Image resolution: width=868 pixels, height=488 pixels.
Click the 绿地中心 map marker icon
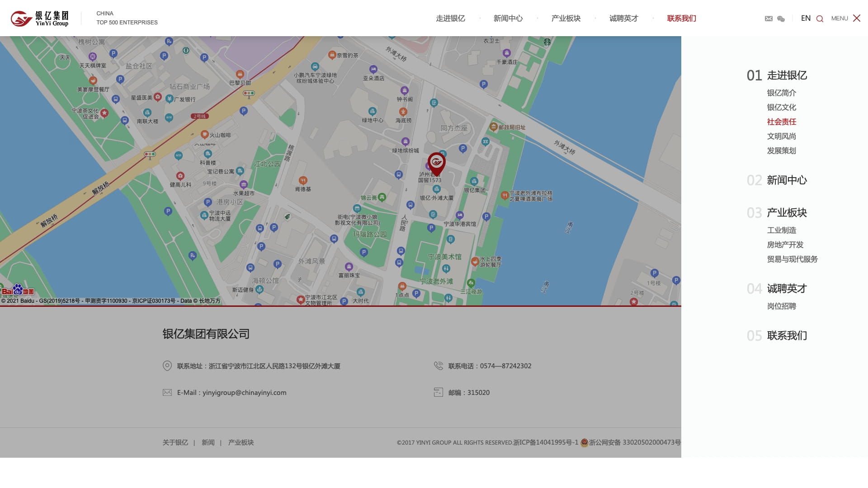(372, 111)
